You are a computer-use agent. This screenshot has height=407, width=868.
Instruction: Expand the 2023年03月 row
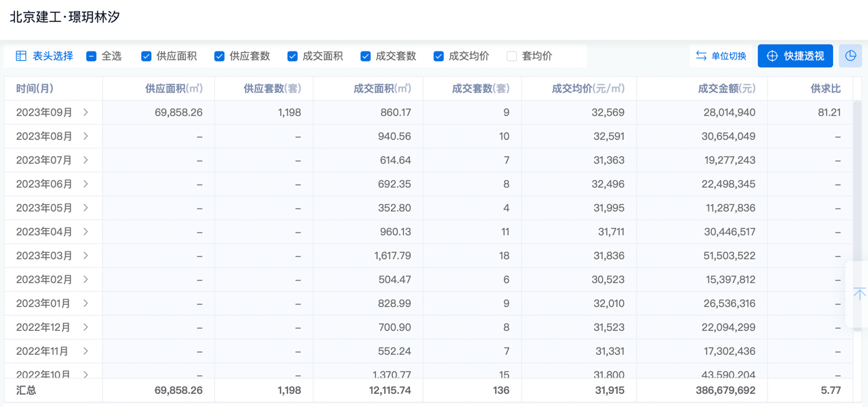click(86, 256)
